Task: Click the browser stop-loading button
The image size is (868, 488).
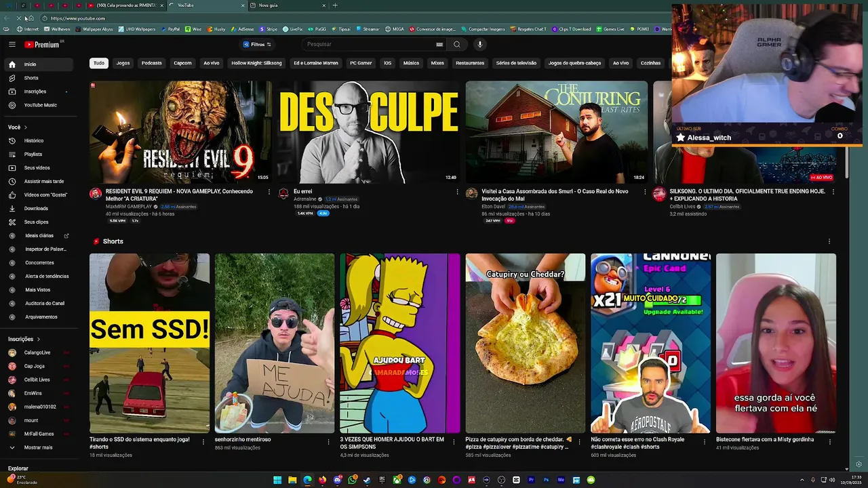Action: 20,18
